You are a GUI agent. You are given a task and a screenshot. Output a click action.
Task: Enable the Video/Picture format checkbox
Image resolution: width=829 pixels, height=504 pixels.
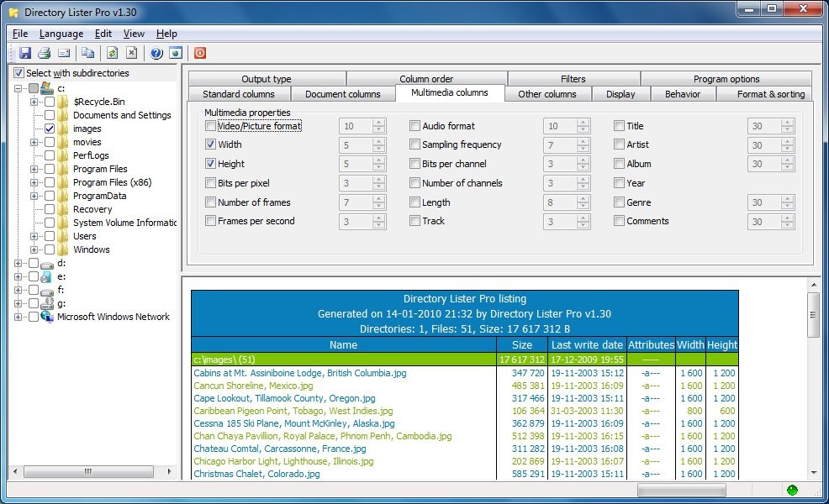(210, 126)
